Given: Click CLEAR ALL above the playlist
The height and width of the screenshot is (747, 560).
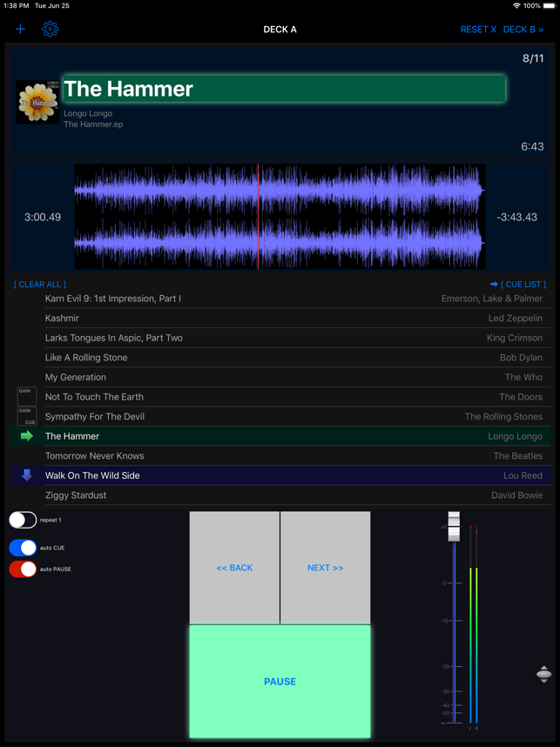Looking at the screenshot, I should [40, 285].
